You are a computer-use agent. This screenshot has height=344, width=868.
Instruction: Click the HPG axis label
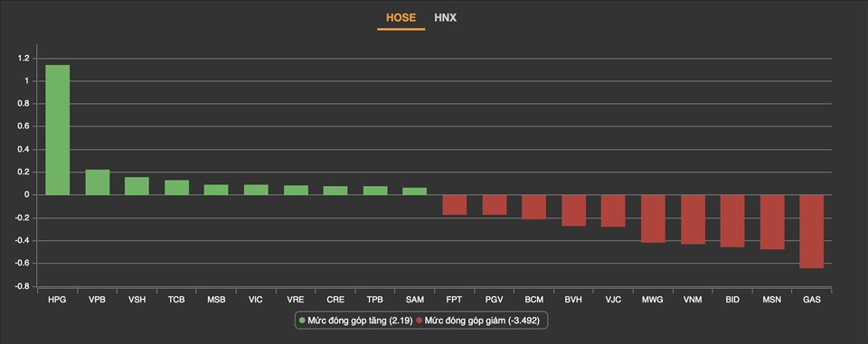coord(58,300)
